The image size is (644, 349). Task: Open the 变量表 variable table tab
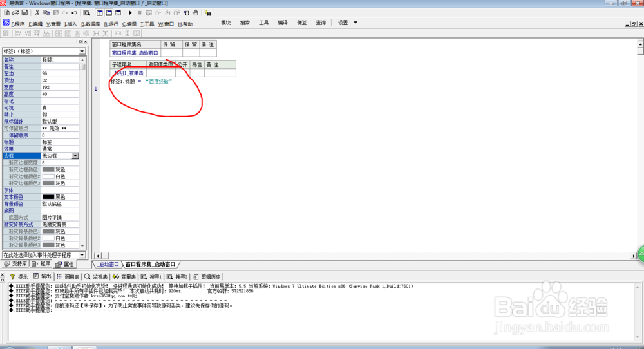[124, 277]
